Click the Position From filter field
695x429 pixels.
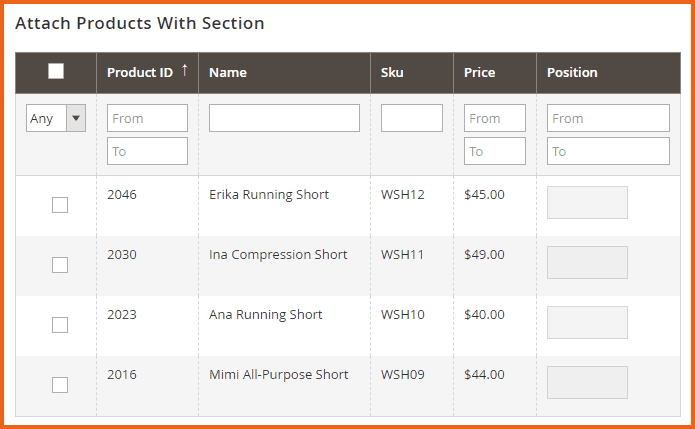(x=607, y=118)
